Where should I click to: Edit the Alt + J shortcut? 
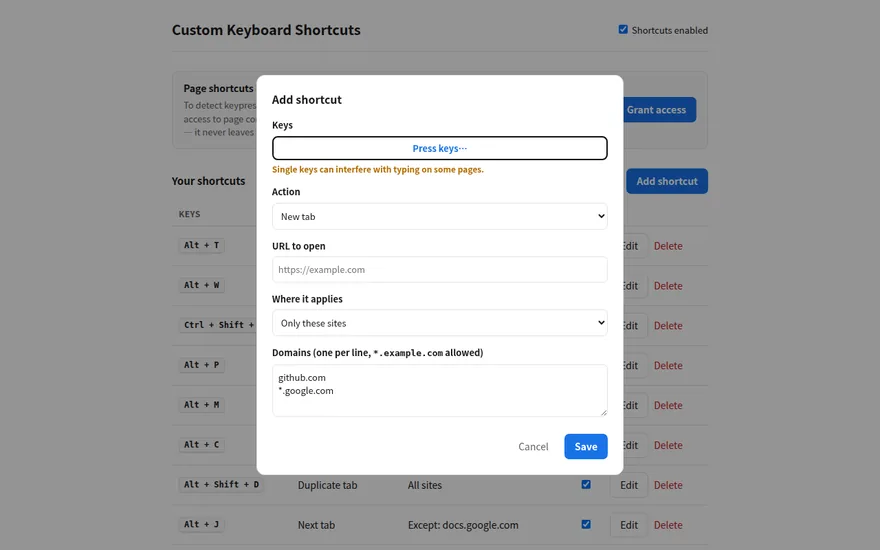click(x=629, y=525)
